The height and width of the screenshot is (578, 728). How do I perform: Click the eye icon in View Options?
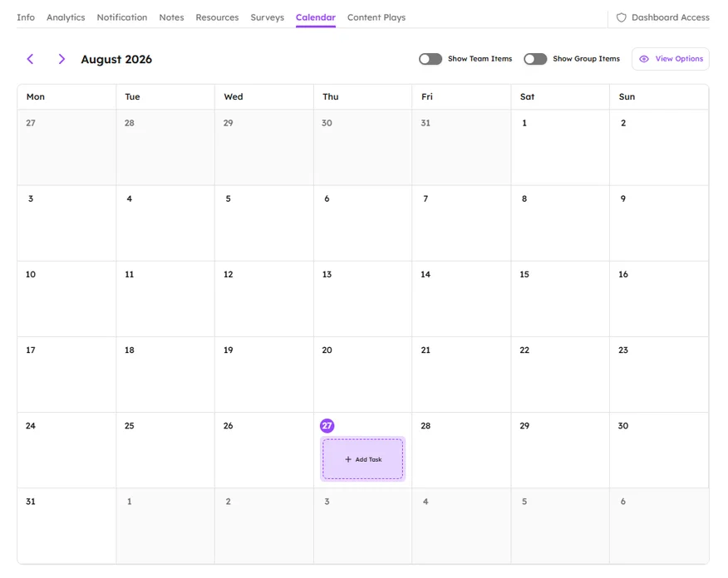pos(644,59)
